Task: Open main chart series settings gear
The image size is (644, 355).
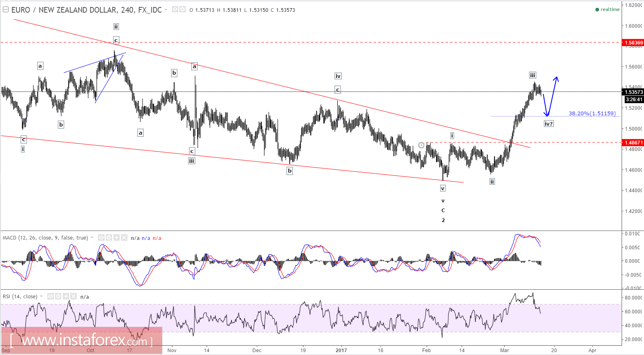Action: click(x=182, y=9)
